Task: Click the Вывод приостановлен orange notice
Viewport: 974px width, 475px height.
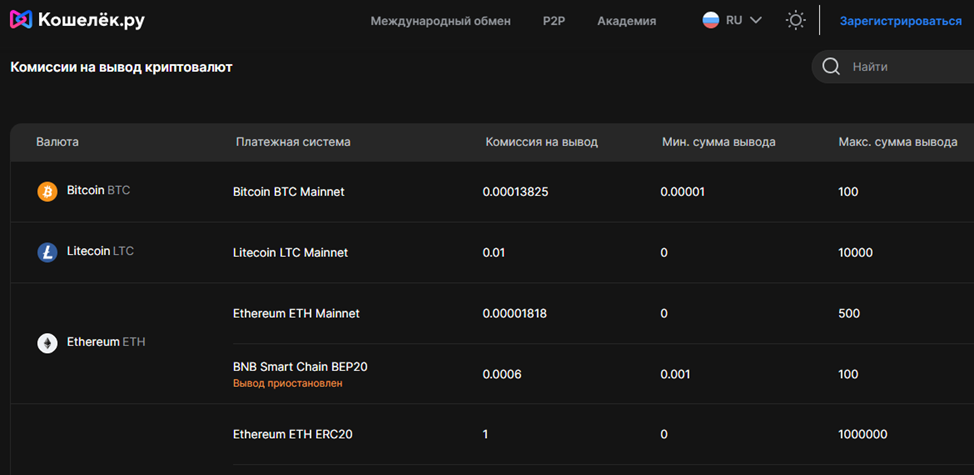Action: pyautogui.click(x=288, y=384)
